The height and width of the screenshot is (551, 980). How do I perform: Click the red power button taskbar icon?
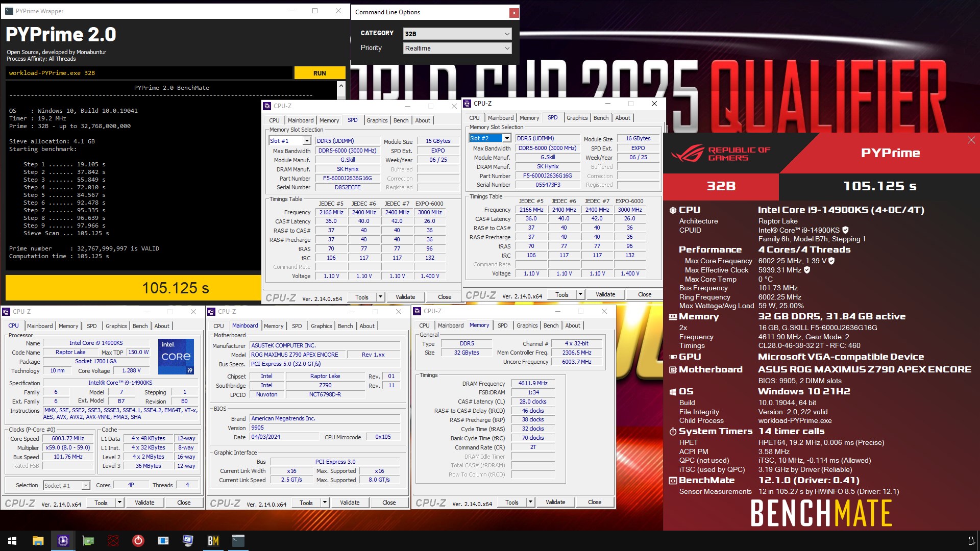138,541
